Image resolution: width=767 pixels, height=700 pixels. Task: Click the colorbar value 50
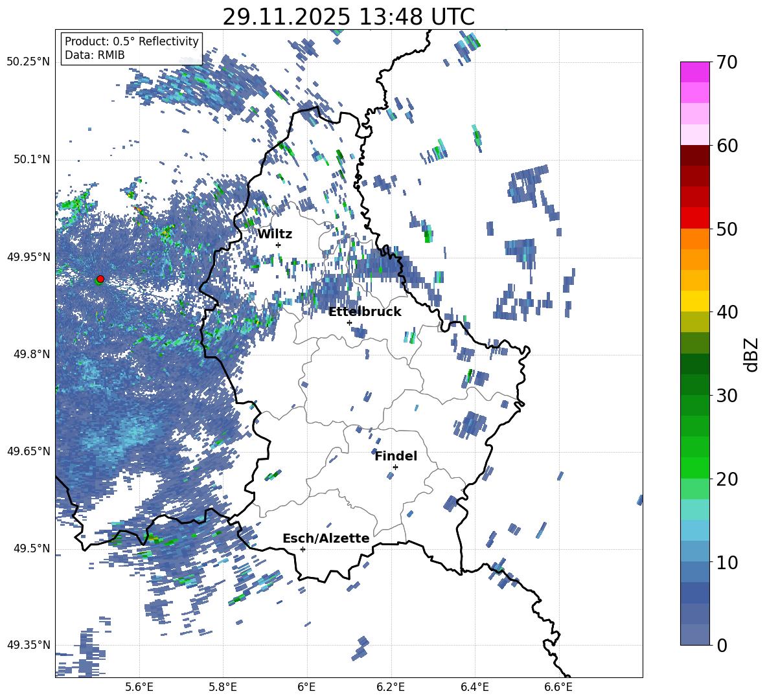click(x=727, y=229)
